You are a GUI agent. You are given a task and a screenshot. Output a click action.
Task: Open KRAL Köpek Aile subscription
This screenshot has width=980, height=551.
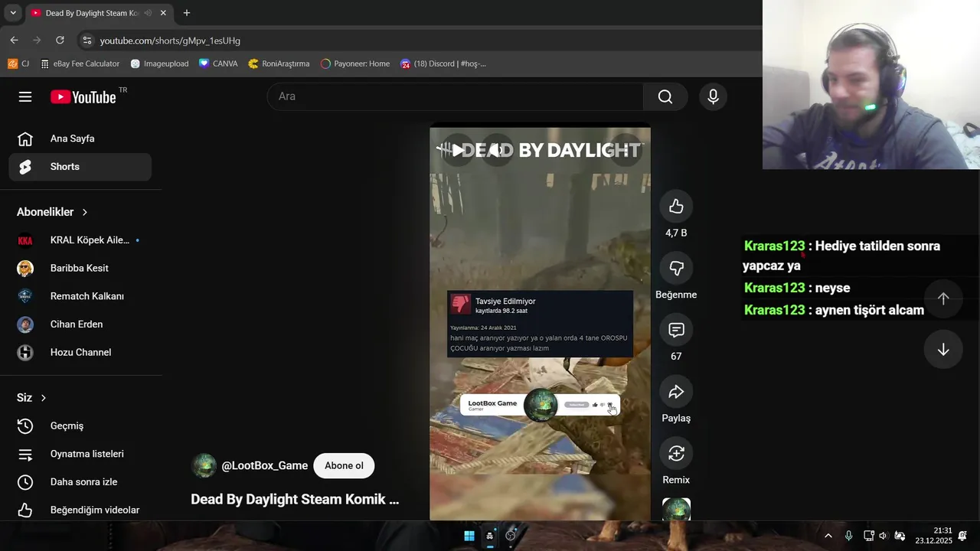click(80, 240)
